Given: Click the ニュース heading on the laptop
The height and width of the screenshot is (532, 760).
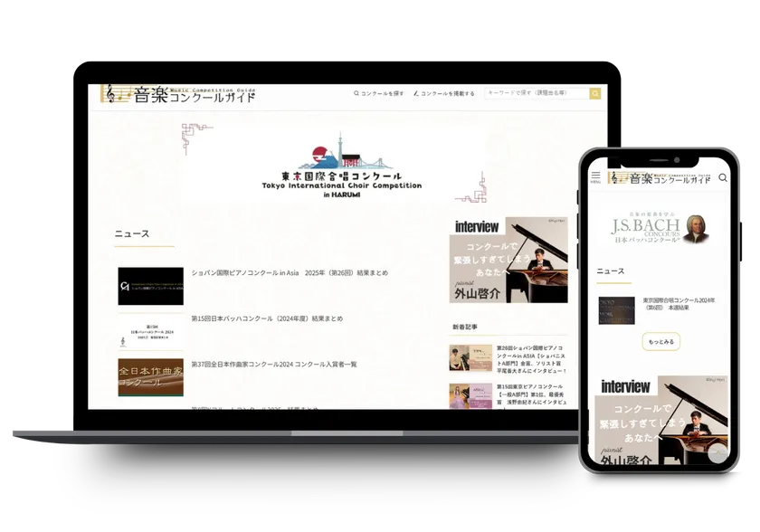Looking at the screenshot, I should click(132, 233).
